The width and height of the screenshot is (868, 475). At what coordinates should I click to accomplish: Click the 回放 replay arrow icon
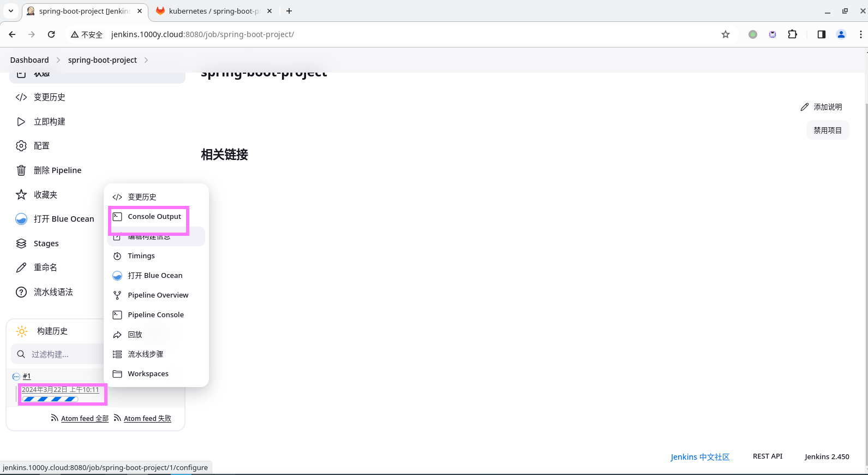coord(117,335)
